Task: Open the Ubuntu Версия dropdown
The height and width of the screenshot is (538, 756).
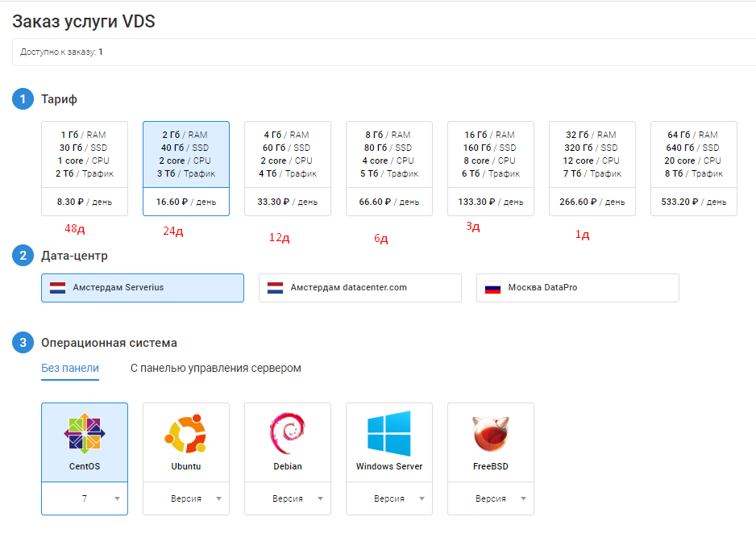Action: tap(185, 499)
